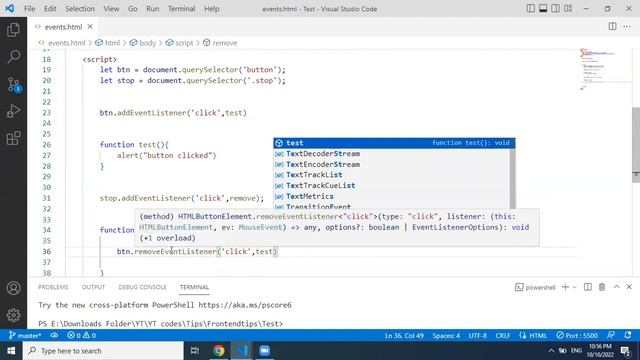Open the Terminal menu
This screenshot has width=640, height=360.
click(182, 9)
